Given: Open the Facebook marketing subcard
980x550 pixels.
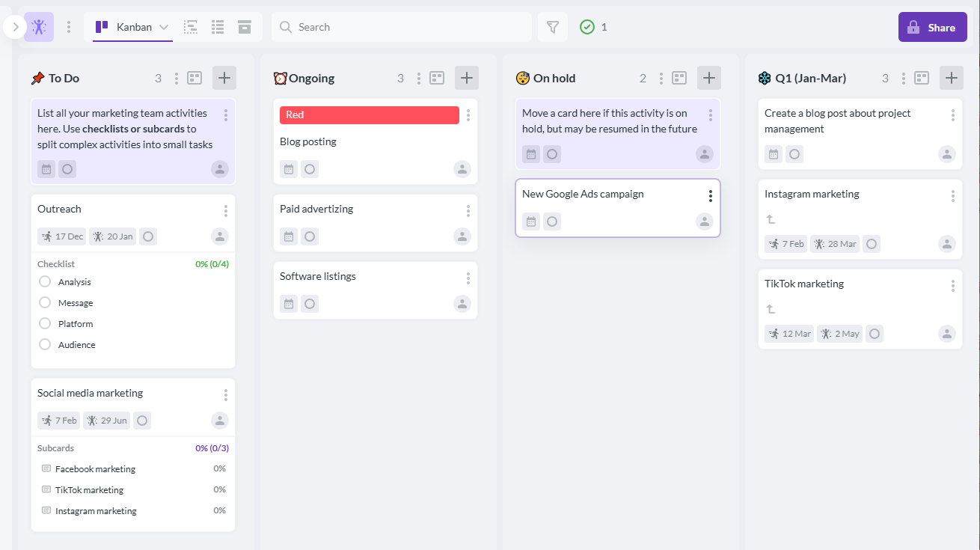Looking at the screenshot, I should (96, 468).
